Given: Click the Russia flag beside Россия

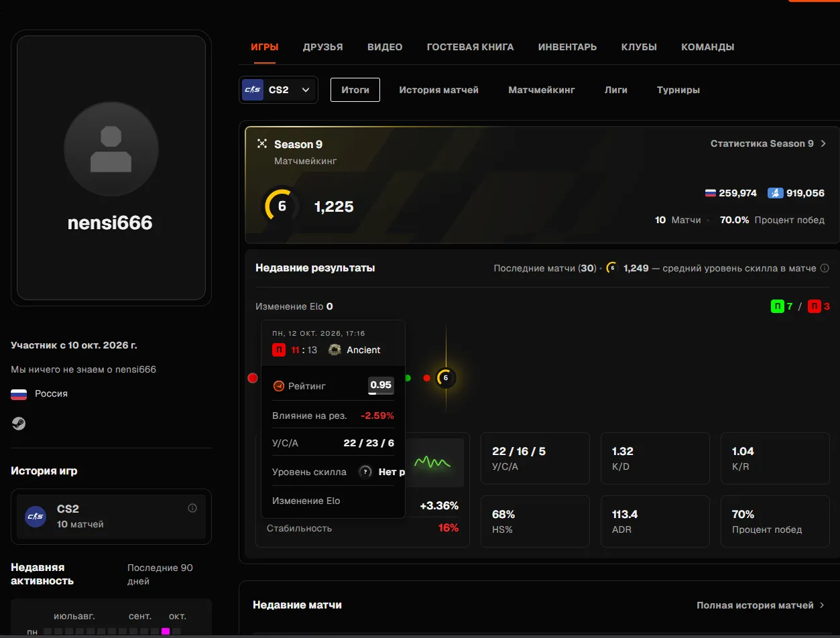Looking at the screenshot, I should 19,394.
